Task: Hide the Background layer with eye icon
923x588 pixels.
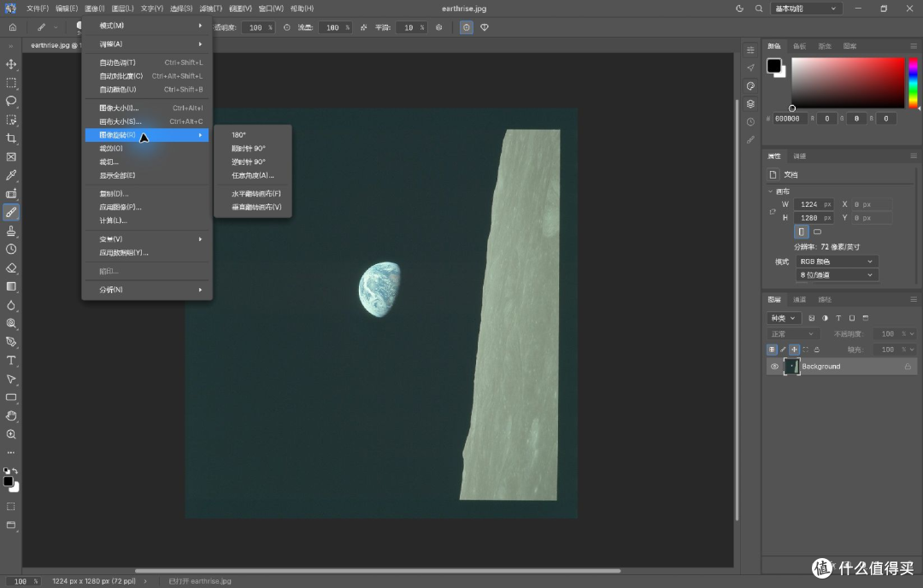Action: (774, 366)
